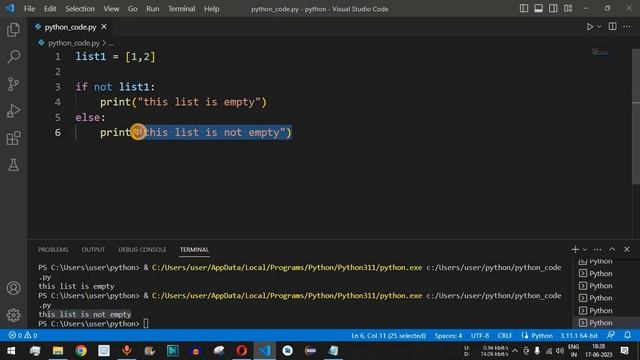Click the VS Code taskbar icon

pos(264,351)
